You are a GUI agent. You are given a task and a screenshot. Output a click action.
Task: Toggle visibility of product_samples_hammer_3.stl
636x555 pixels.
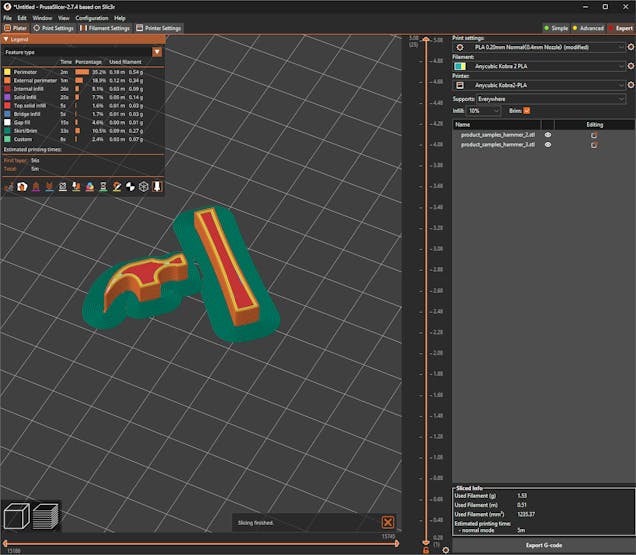pyautogui.click(x=547, y=144)
